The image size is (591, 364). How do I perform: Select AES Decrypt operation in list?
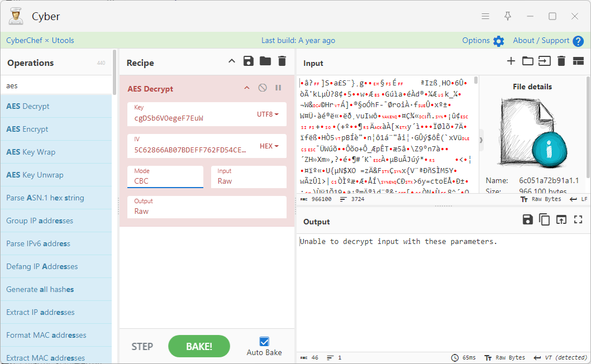click(56, 106)
